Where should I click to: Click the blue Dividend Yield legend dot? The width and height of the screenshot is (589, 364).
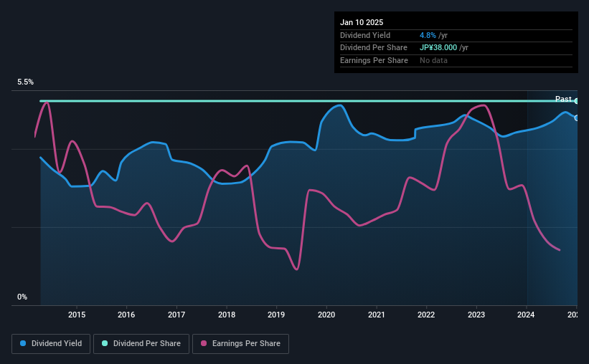click(x=23, y=343)
